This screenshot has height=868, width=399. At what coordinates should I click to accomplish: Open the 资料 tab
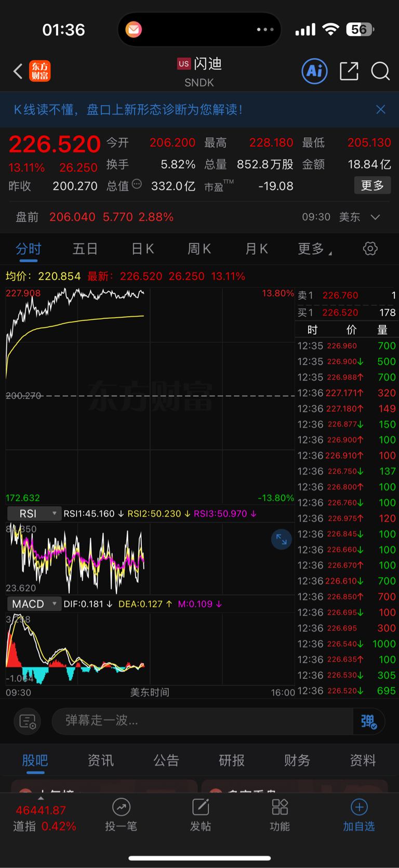[x=363, y=760]
